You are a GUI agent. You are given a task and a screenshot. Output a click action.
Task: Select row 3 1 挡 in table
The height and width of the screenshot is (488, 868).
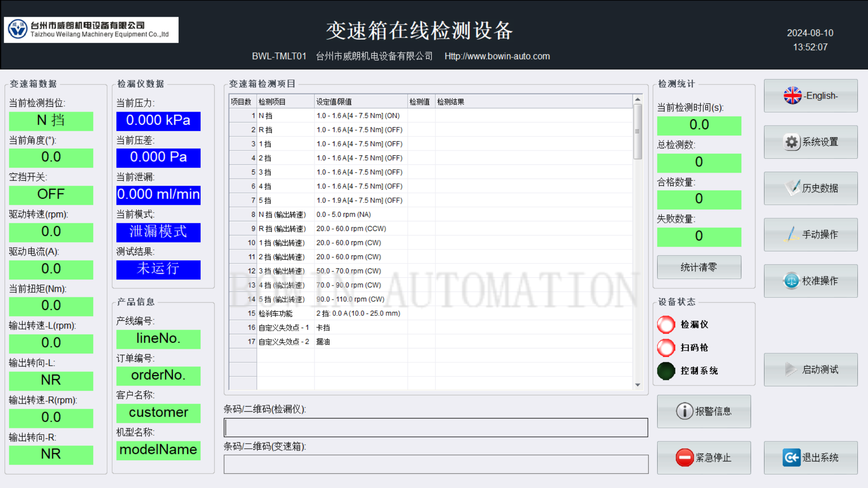[x=430, y=144]
